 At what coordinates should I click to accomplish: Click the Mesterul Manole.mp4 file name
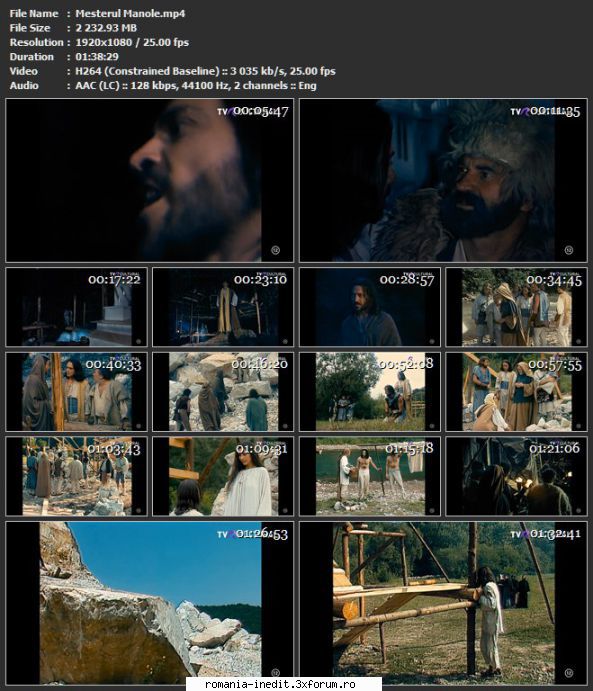[130, 14]
